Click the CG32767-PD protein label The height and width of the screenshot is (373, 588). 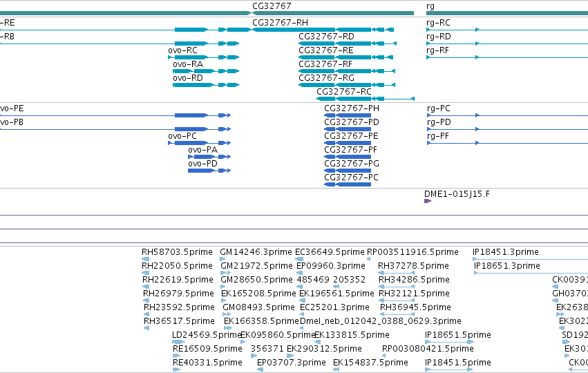[352, 122]
